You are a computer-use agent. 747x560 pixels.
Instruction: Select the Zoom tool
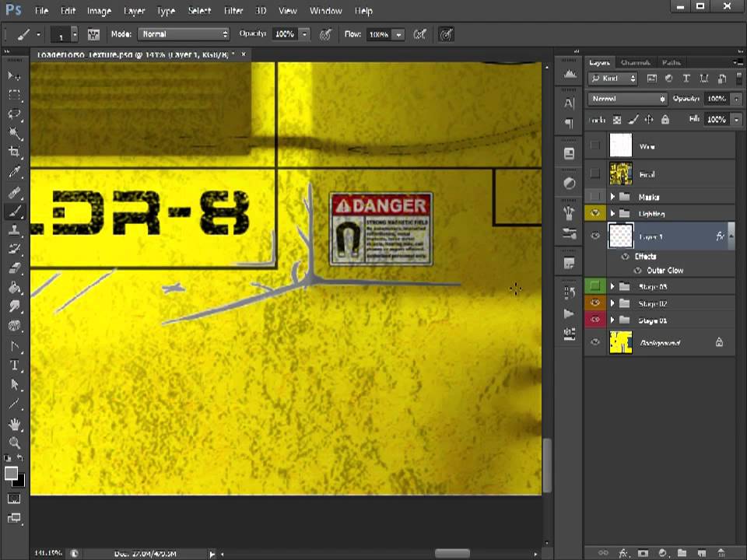[14, 443]
